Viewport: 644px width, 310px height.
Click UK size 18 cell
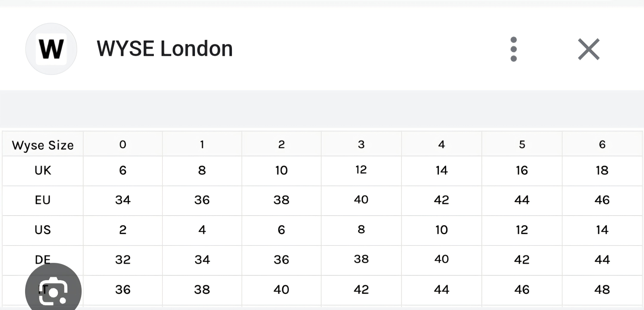tap(602, 171)
